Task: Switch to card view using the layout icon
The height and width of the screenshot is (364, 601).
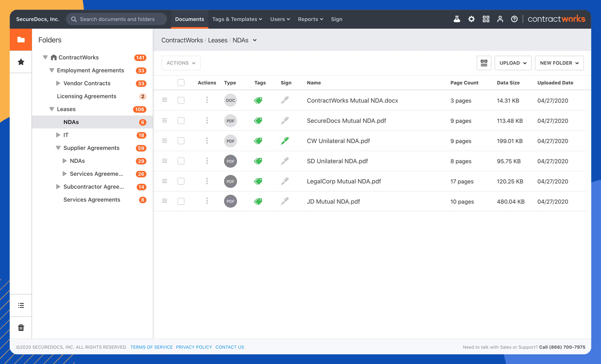Action: coord(484,63)
